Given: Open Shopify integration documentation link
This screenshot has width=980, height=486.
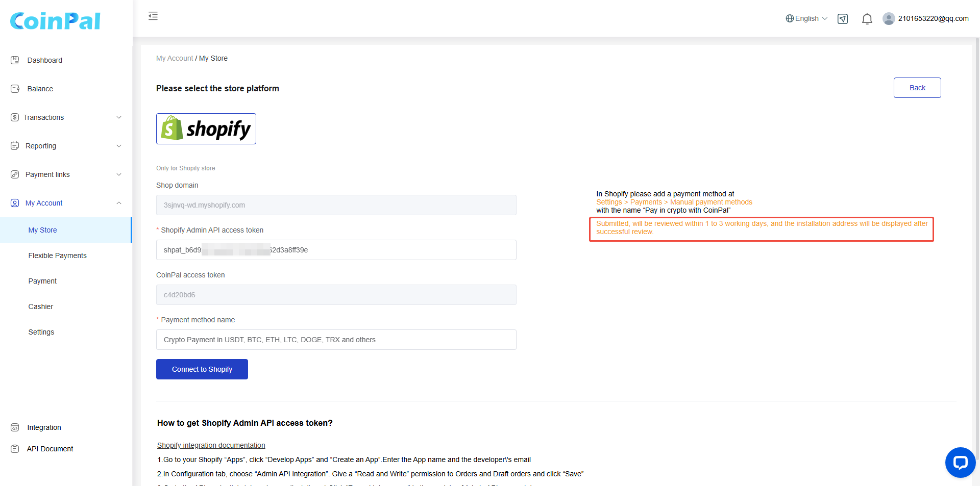Looking at the screenshot, I should [211, 445].
